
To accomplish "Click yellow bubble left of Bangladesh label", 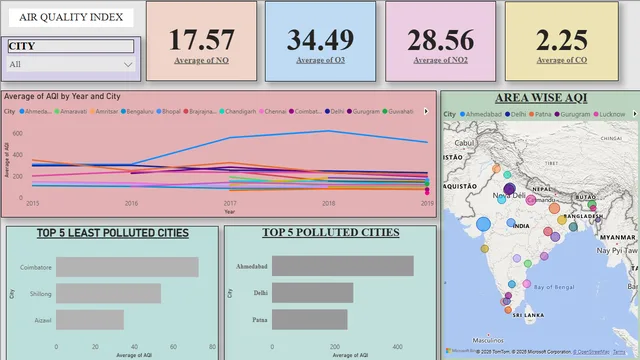I will 562,220.
